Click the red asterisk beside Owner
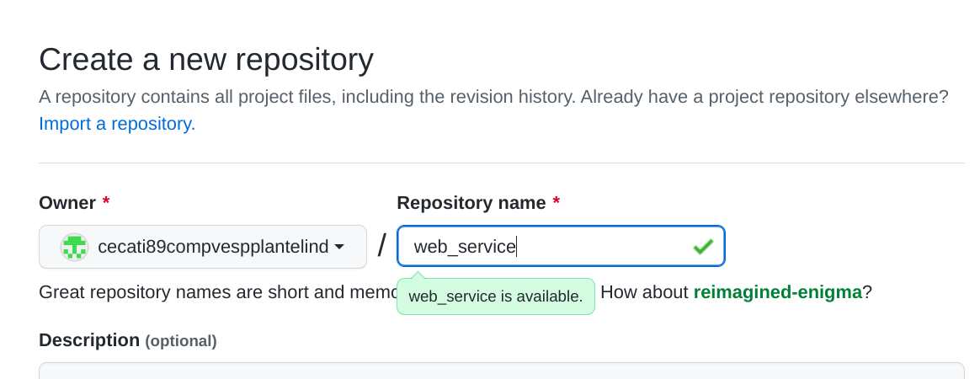The height and width of the screenshot is (379, 980). tap(106, 203)
